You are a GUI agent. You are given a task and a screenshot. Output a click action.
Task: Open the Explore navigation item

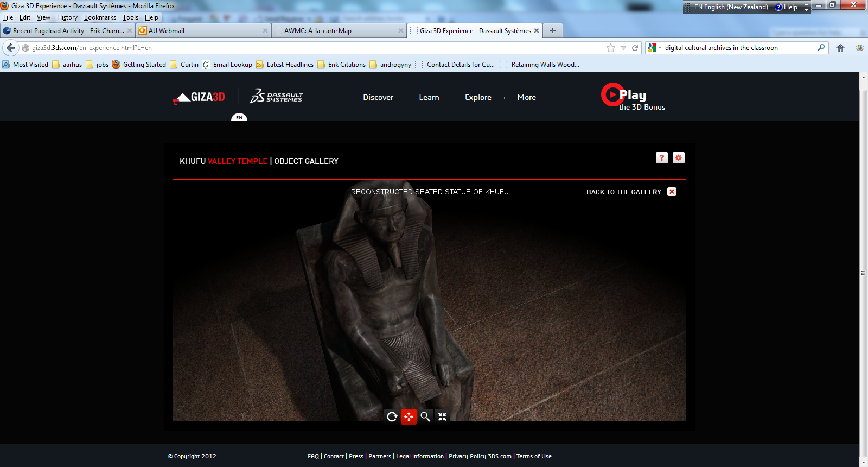pyautogui.click(x=478, y=97)
